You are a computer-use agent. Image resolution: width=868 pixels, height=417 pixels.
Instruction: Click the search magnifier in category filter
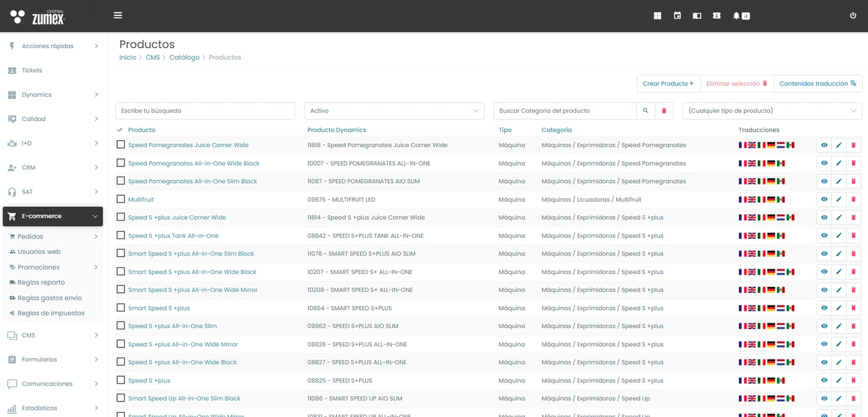[x=646, y=111]
